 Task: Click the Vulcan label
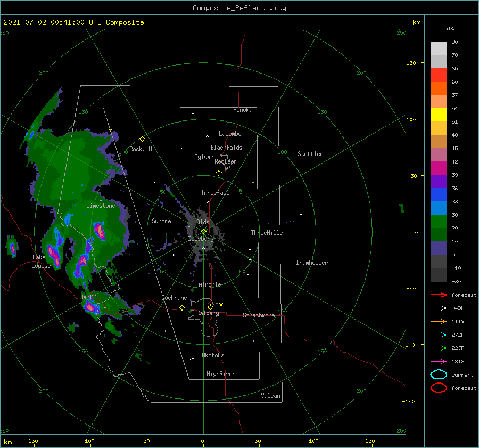[270, 396]
